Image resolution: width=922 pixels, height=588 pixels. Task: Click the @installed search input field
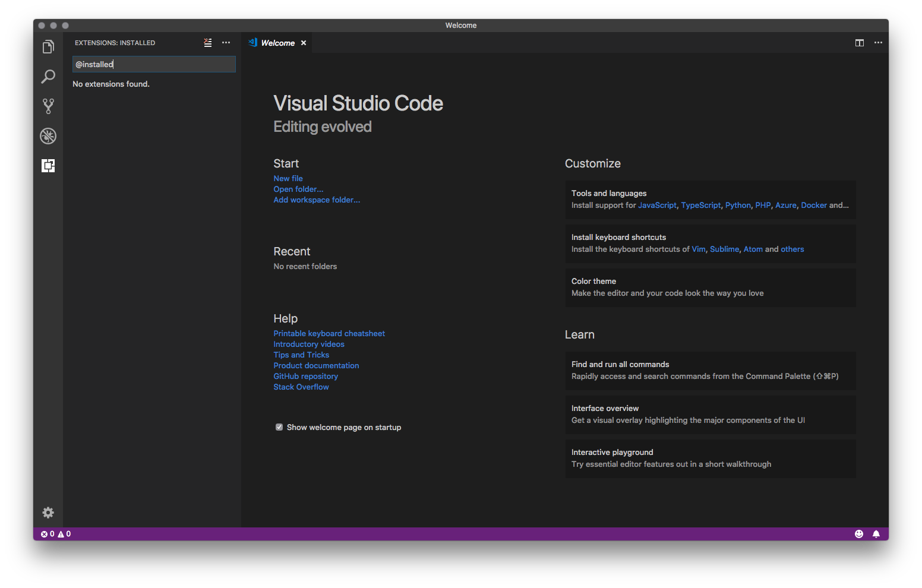click(154, 64)
